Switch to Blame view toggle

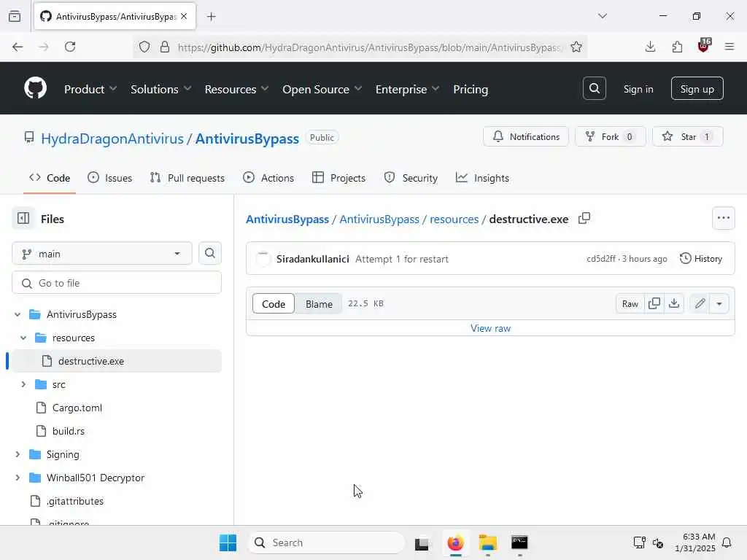tap(319, 304)
